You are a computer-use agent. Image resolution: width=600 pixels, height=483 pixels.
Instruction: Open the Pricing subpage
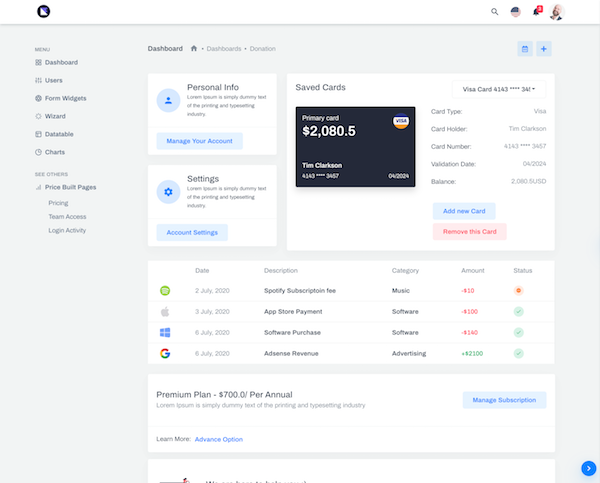coord(58,203)
